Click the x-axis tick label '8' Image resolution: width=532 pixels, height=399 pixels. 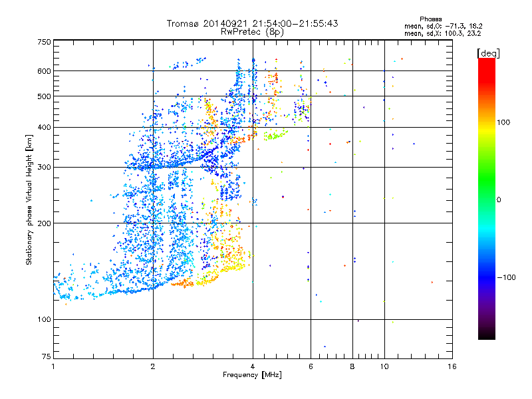(x=352, y=366)
